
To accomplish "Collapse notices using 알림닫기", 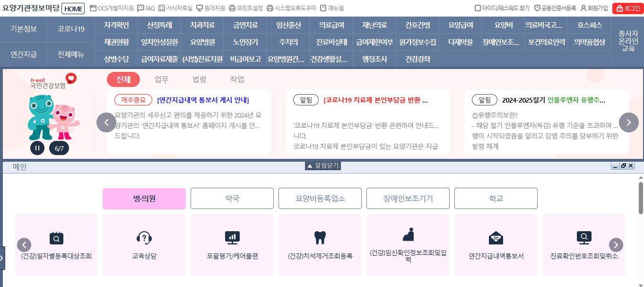I will point(322,165).
